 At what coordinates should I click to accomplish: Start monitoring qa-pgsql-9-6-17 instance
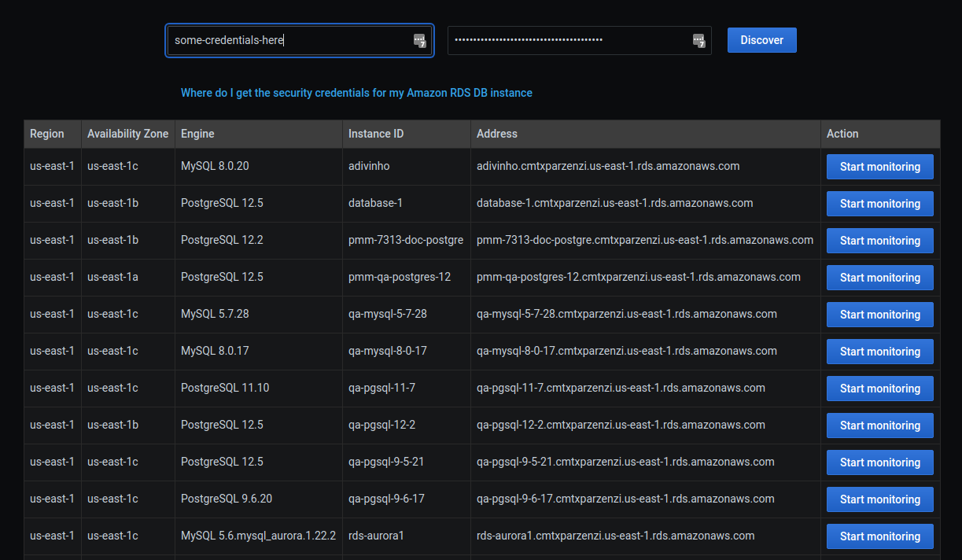pos(879,499)
